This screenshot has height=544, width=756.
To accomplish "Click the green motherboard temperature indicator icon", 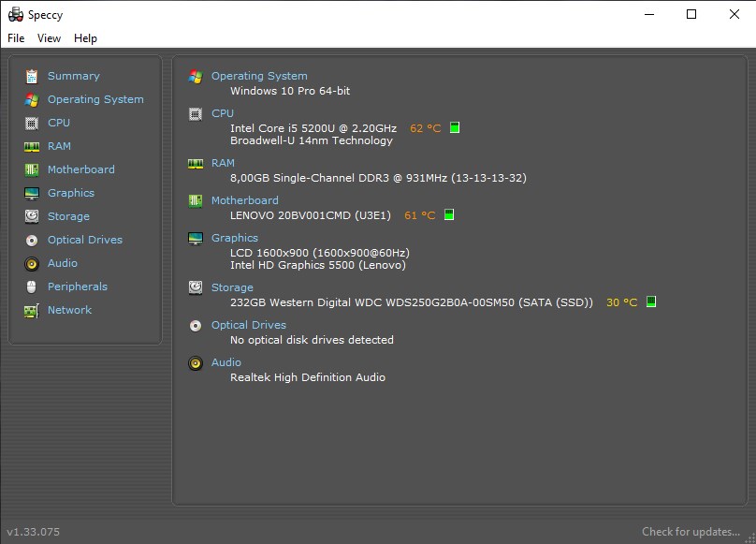I will point(449,214).
